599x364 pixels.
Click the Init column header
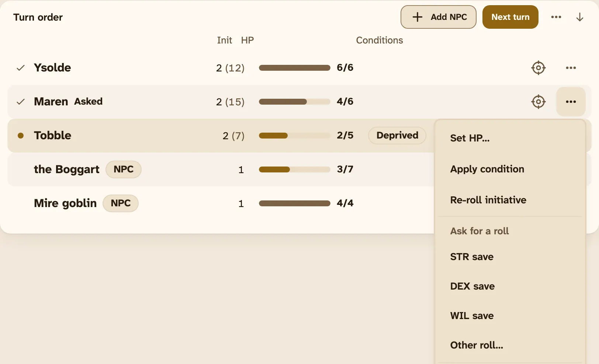click(225, 40)
